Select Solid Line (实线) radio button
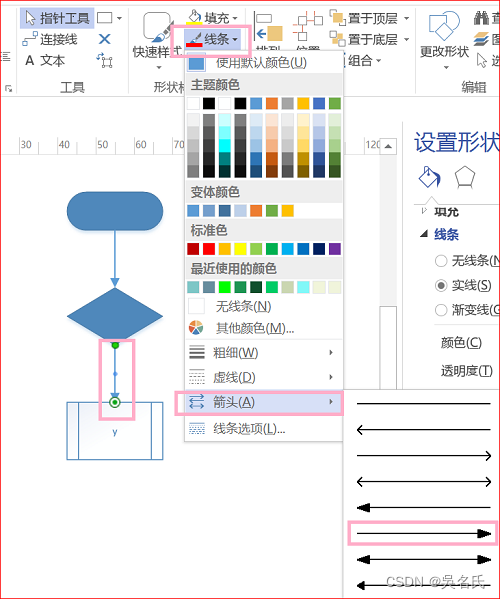This screenshot has width=500, height=599. tap(441, 285)
